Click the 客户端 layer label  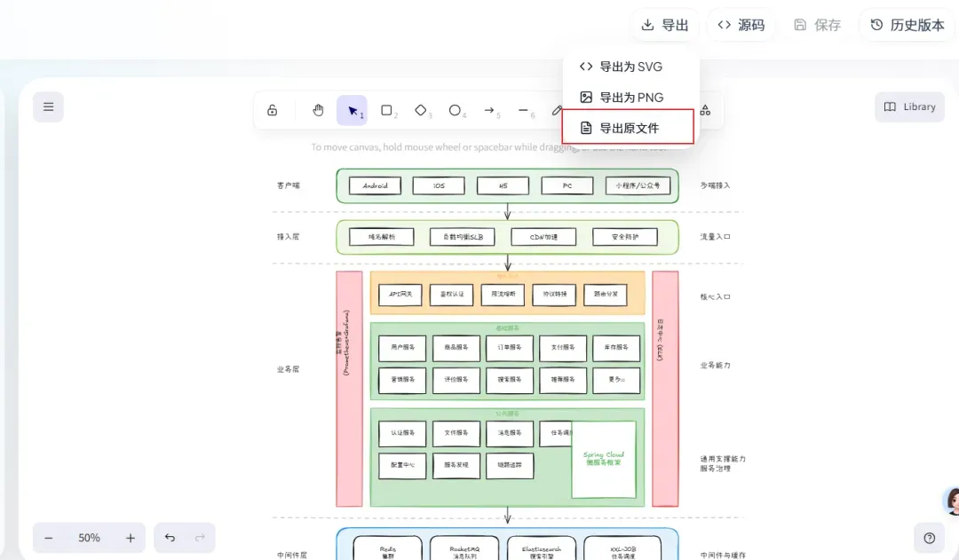tap(288, 185)
